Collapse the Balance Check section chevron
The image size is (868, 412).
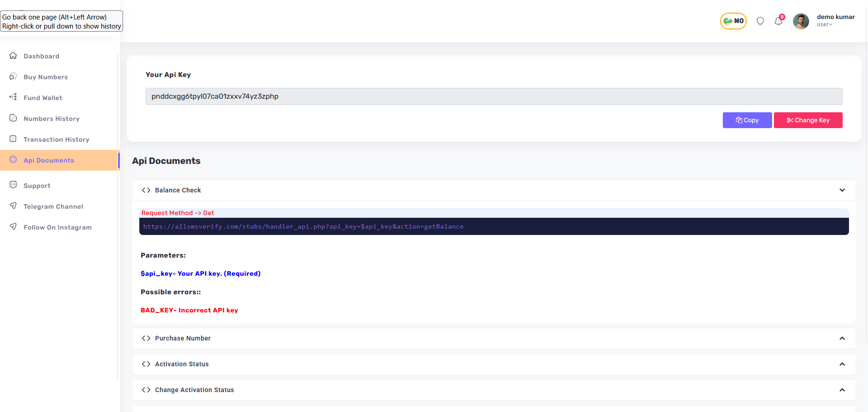(x=842, y=190)
